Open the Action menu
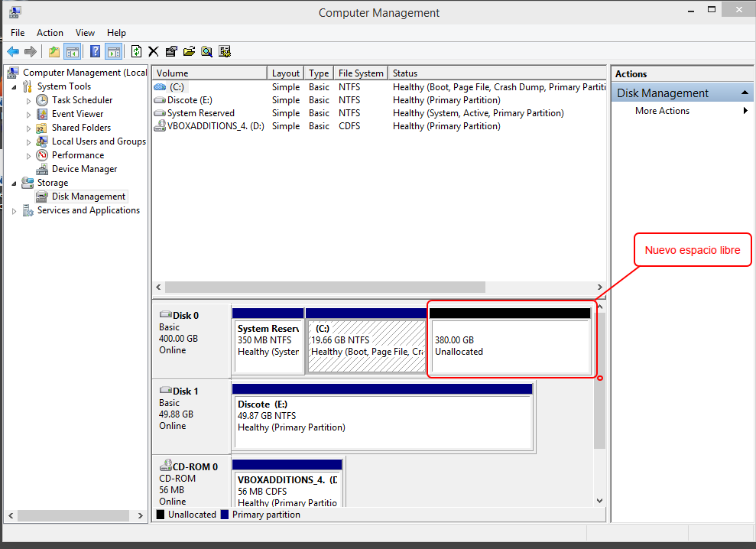The height and width of the screenshot is (549, 756). click(50, 33)
